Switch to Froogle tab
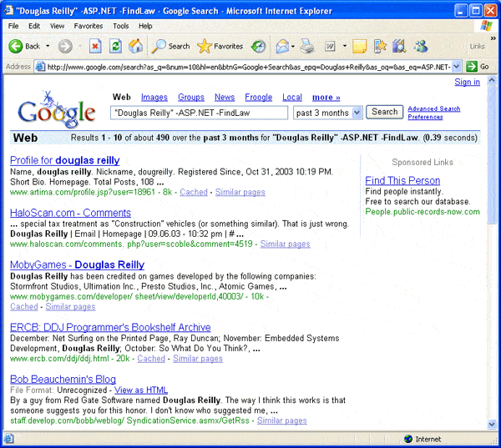Image resolution: width=501 pixels, height=448 pixels. click(259, 97)
